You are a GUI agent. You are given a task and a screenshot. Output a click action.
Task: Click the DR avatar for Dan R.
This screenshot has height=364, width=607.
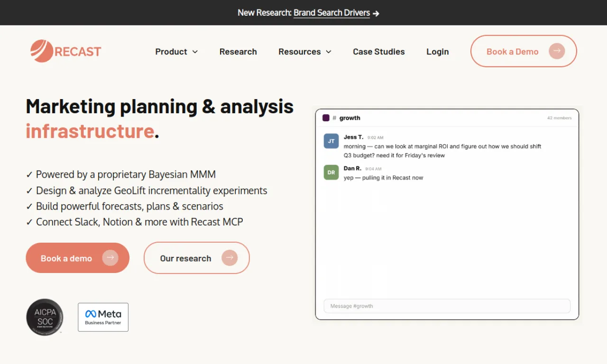coord(331,173)
